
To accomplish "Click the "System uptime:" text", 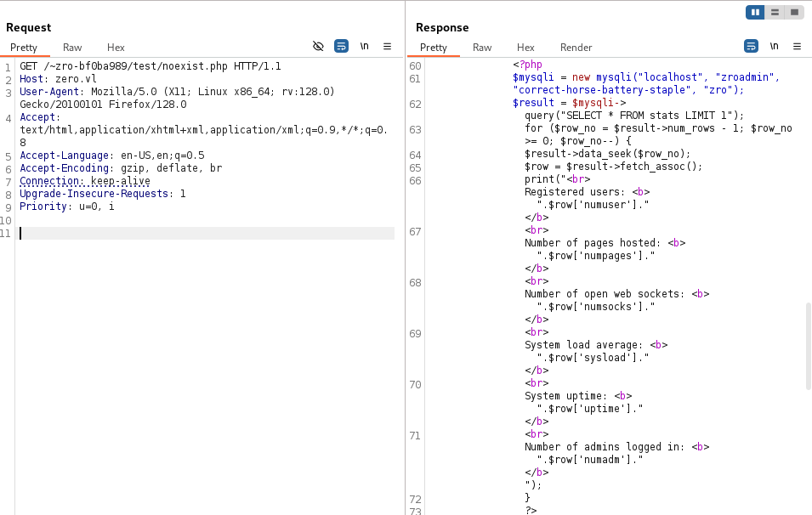I will point(566,396).
